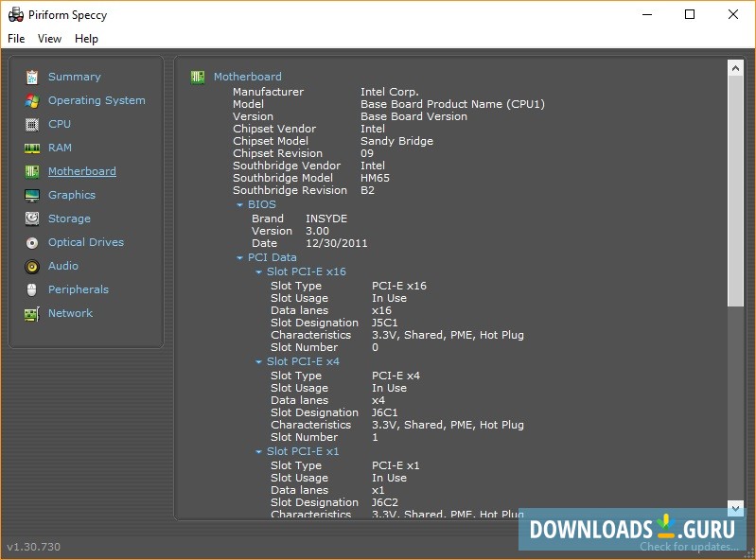The image size is (756, 560).
Task: Click the BIOS Date value 12/30/2011
Action: [337, 243]
